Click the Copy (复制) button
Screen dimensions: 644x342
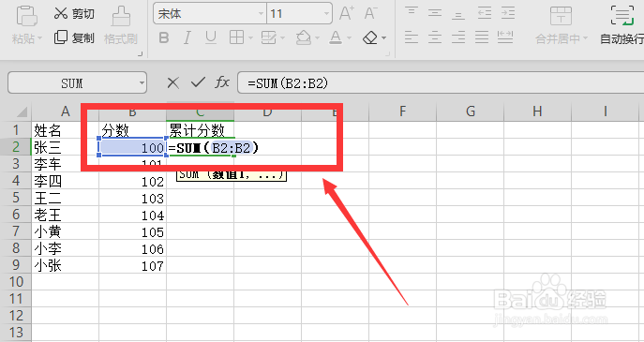(74, 37)
